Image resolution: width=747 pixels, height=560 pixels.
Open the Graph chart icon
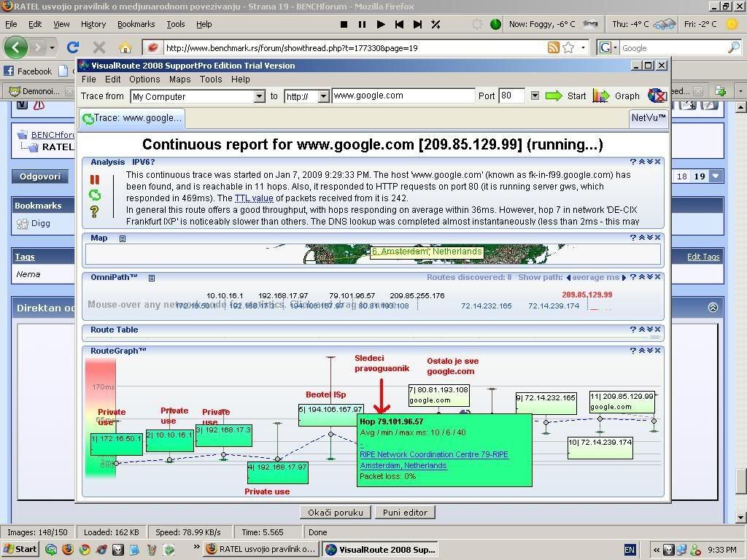pyautogui.click(x=601, y=96)
